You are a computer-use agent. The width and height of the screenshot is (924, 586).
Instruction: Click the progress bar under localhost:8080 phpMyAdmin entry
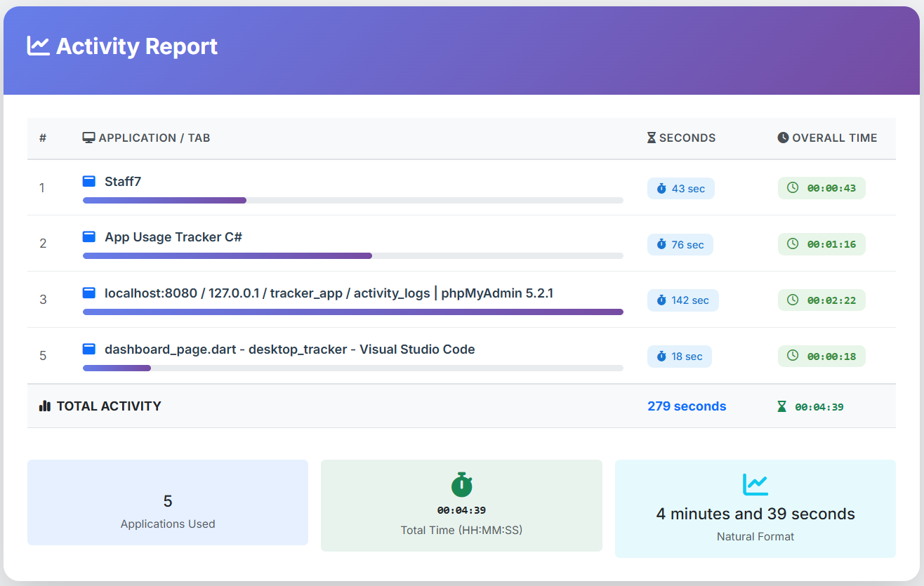[352, 312]
